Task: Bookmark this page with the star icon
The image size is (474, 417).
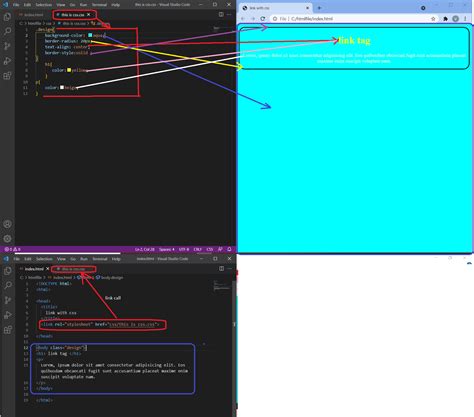Action: pos(433,19)
